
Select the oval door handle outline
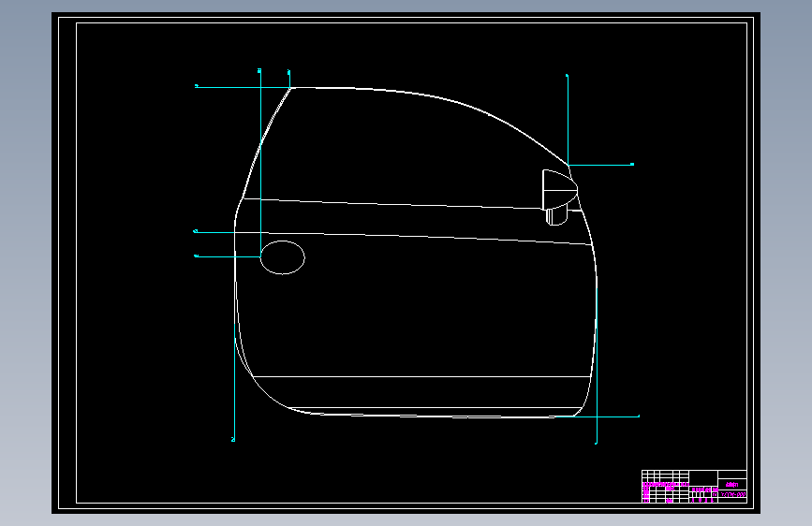click(x=282, y=257)
